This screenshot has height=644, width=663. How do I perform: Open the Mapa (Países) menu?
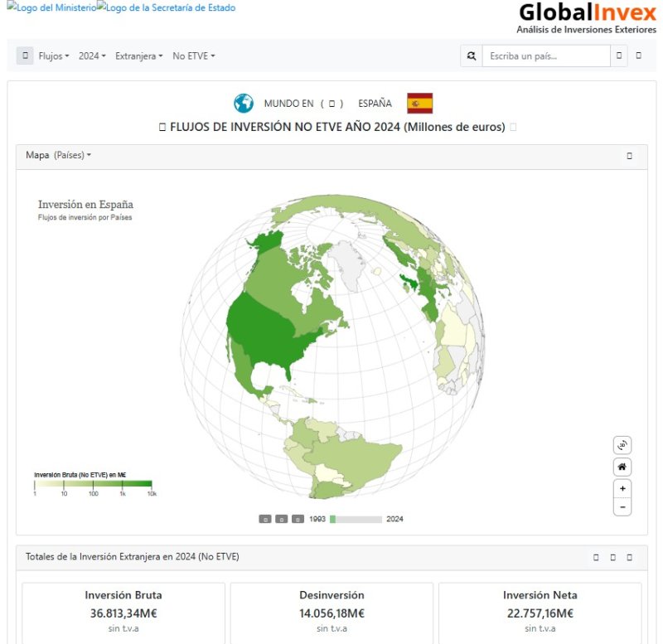59,156
